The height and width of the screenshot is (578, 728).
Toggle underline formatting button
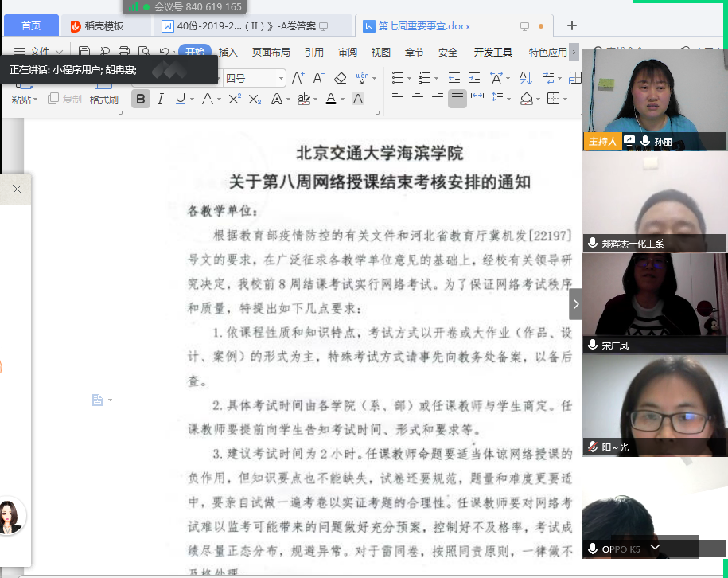181,99
